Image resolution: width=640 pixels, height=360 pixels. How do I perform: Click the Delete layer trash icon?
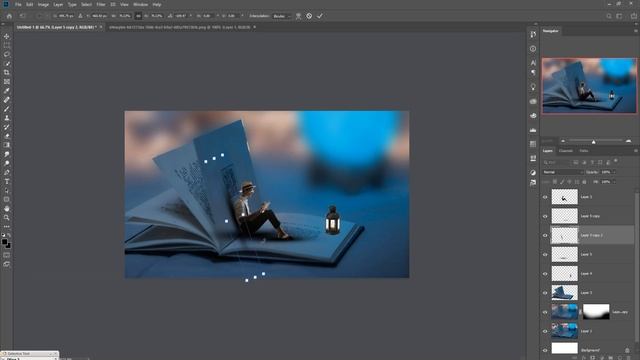629,358
